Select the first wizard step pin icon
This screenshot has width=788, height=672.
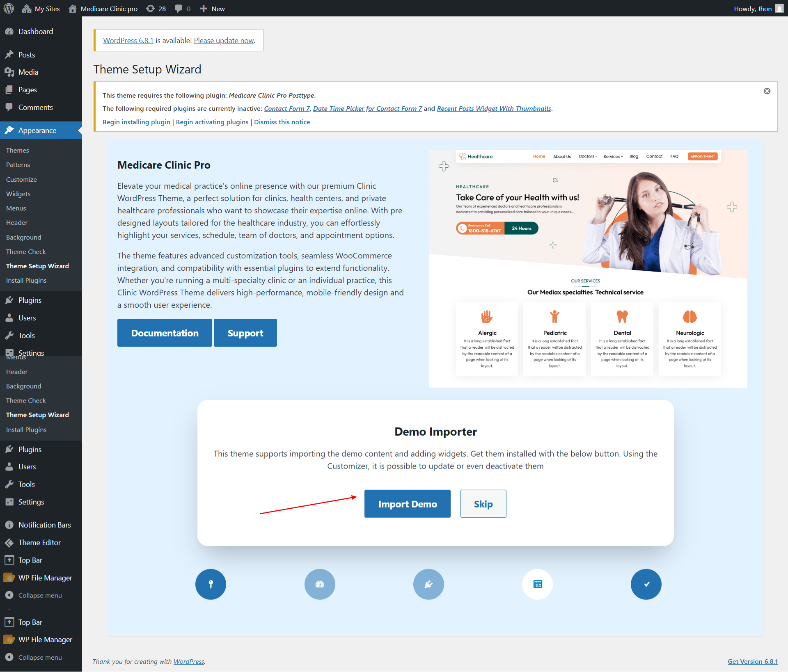point(211,584)
